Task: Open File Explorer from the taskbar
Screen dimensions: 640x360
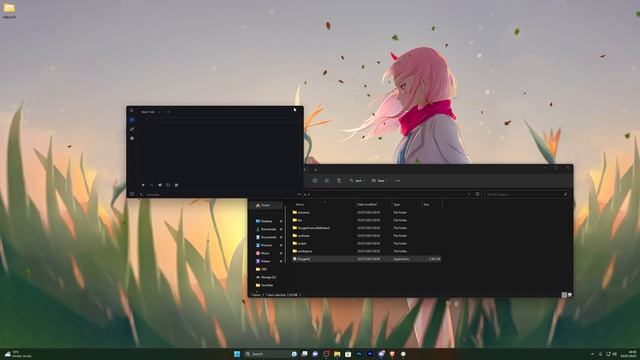Action: [x=337, y=354]
